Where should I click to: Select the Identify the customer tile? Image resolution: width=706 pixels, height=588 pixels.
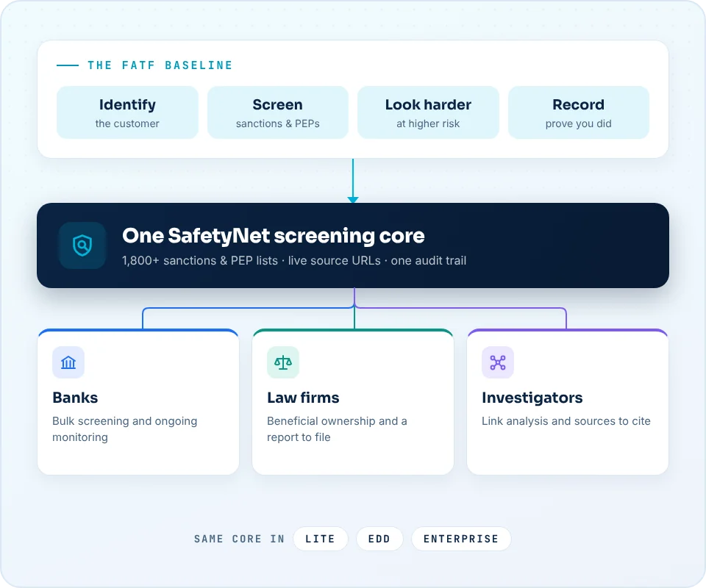point(127,112)
